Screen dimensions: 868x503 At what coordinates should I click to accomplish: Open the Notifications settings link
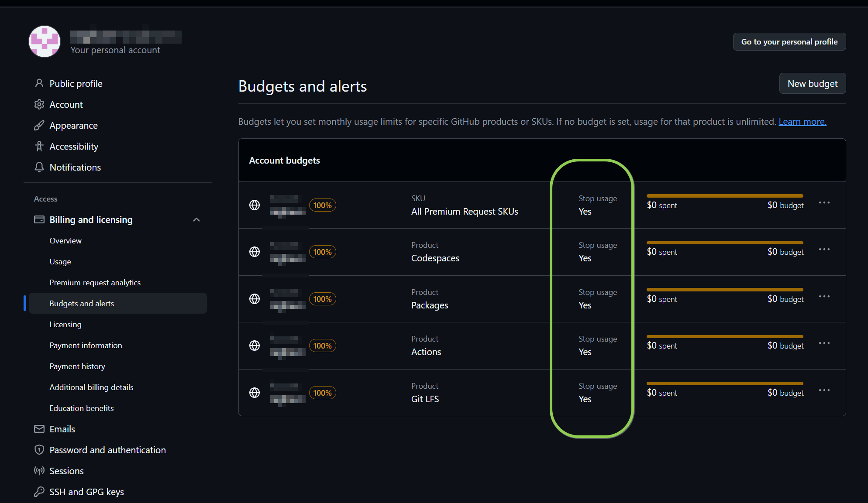tap(75, 167)
